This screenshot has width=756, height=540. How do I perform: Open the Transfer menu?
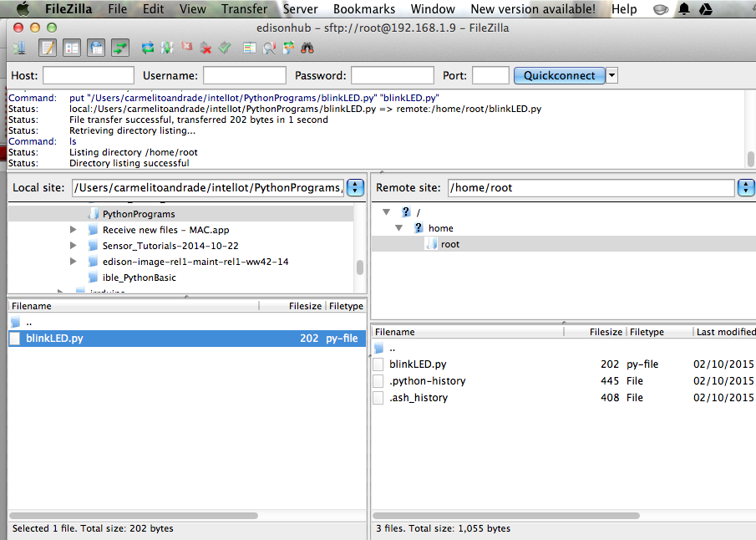tap(245, 8)
